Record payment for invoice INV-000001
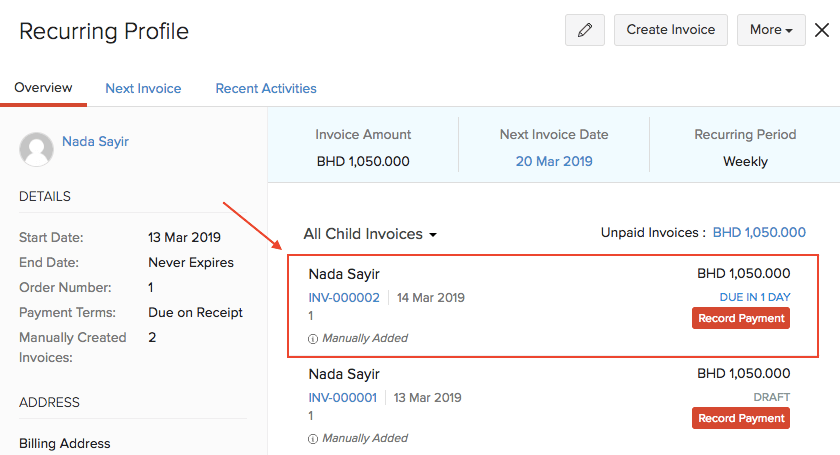 point(741,418)
